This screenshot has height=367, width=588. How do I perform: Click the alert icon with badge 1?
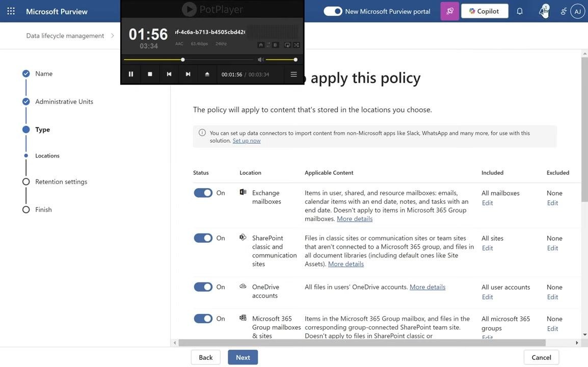click(543, 11)
